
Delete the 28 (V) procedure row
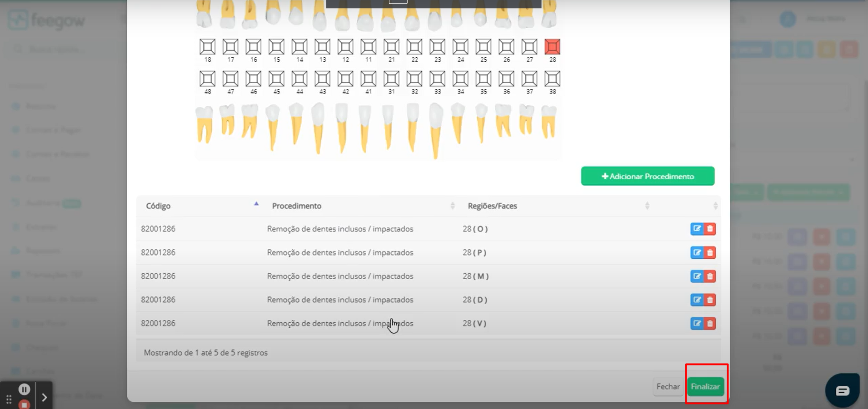710,323
